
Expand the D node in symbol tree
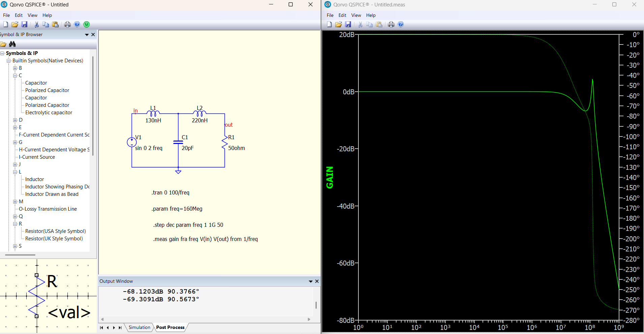point(15,120)
